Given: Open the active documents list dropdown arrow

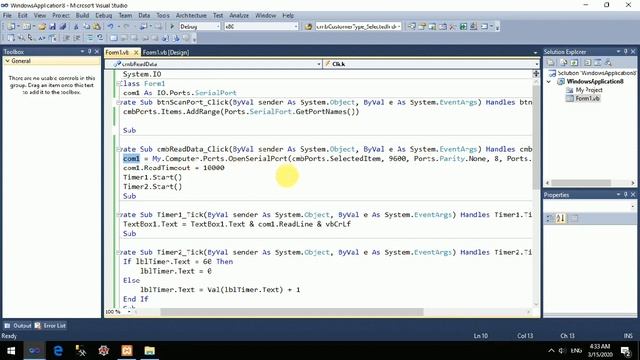Looking at the screenshot, I should 536,53.
